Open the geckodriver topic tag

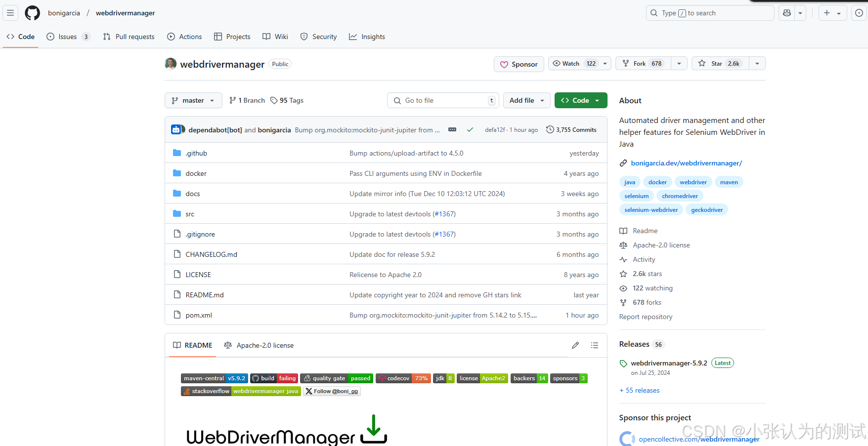pos(707,210)
